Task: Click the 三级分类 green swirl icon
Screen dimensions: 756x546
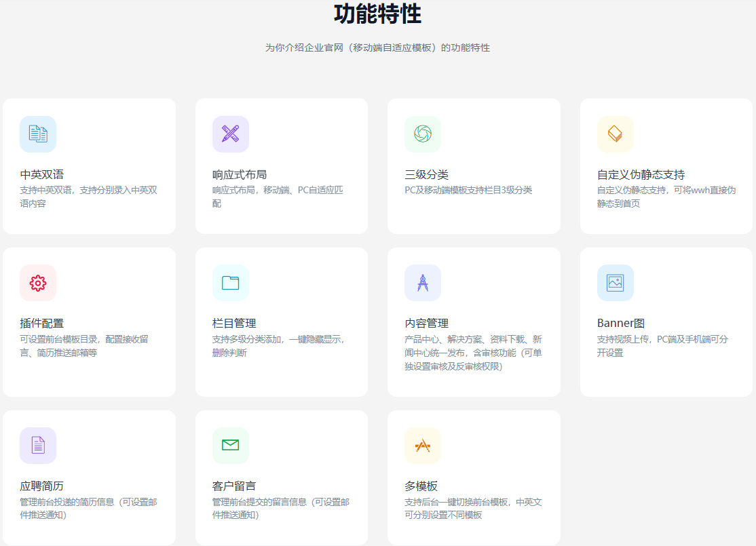Action: click(x=423, y=134)
